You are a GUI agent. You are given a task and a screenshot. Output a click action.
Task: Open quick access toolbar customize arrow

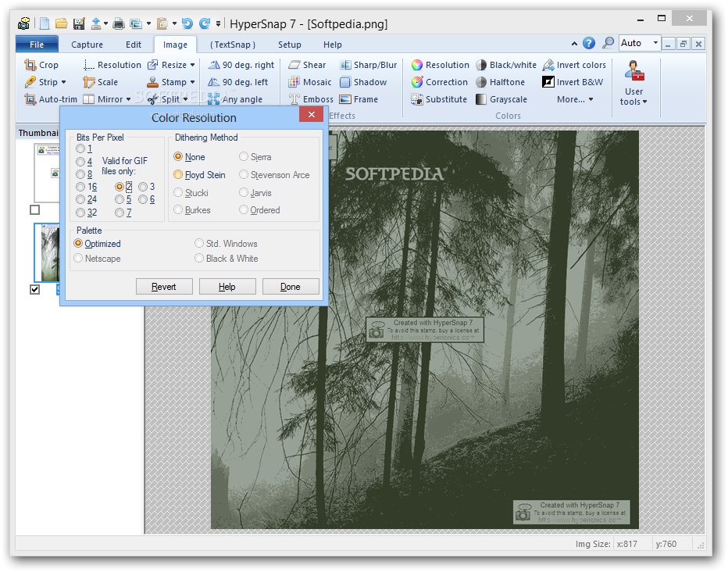point(218,23)
